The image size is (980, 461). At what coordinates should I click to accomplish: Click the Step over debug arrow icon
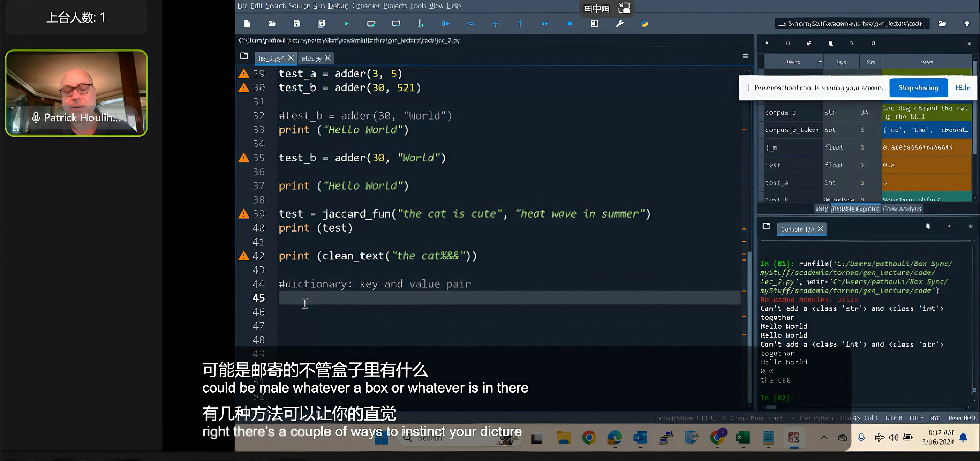tap(471, 24)
